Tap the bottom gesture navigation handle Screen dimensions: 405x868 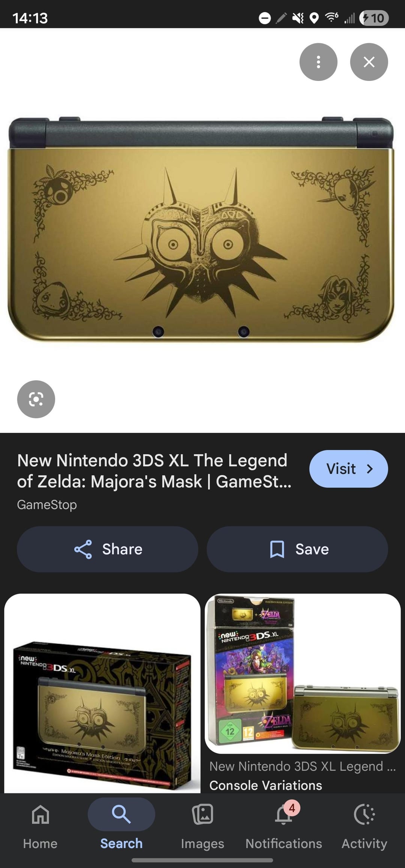coord(202,860)
